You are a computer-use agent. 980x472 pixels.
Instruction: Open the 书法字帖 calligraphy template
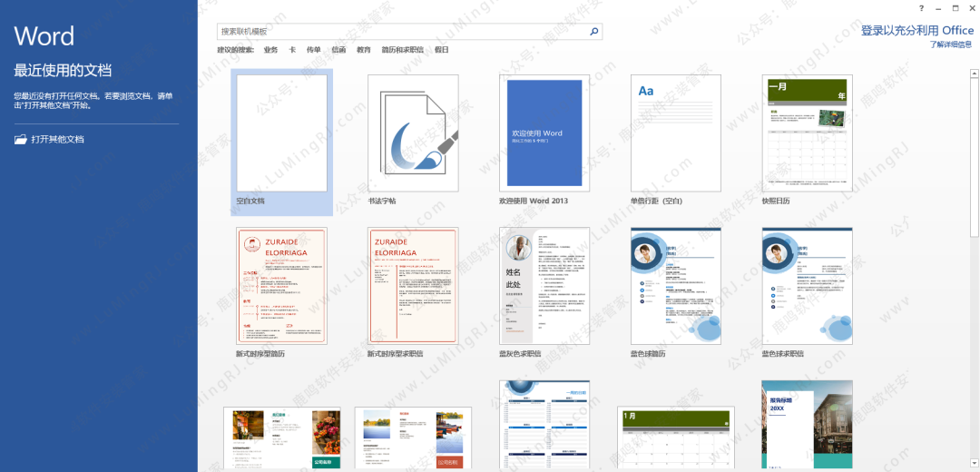tap(413, 141)
